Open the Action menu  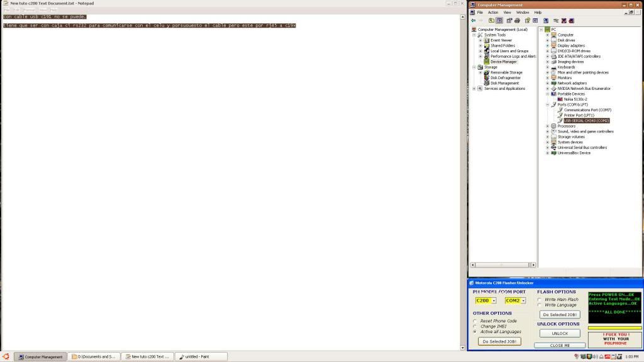point(492,13)
